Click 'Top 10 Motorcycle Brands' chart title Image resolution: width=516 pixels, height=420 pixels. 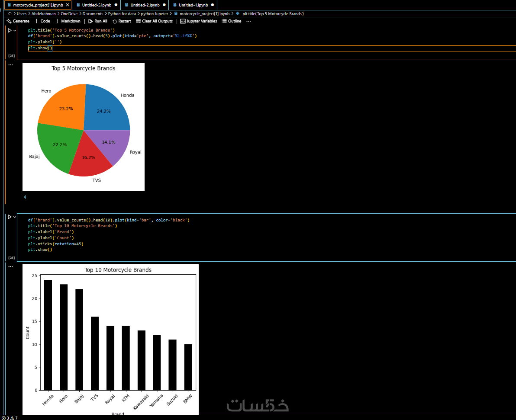(x=118, y=270)
